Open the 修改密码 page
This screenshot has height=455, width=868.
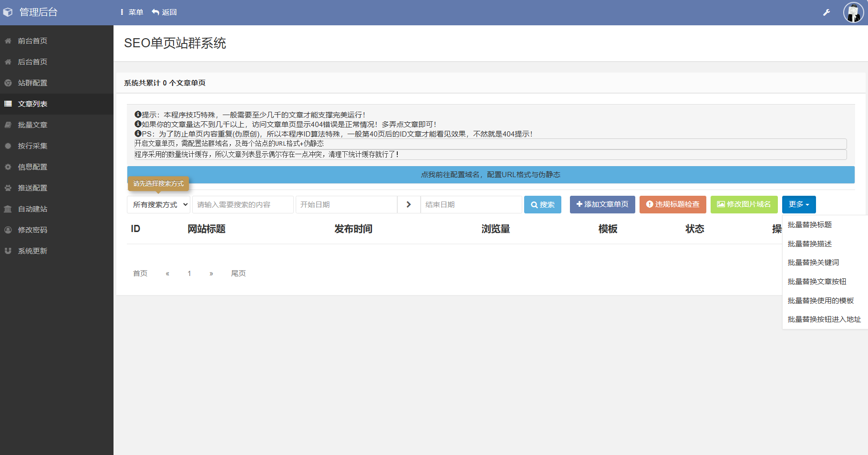pyautogui.click(x=32, y=230)
